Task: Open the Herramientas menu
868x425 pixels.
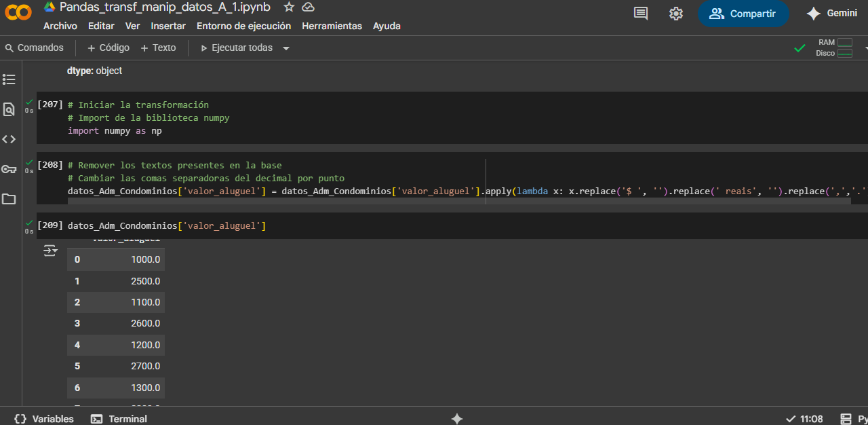Action: click(332, 26)
